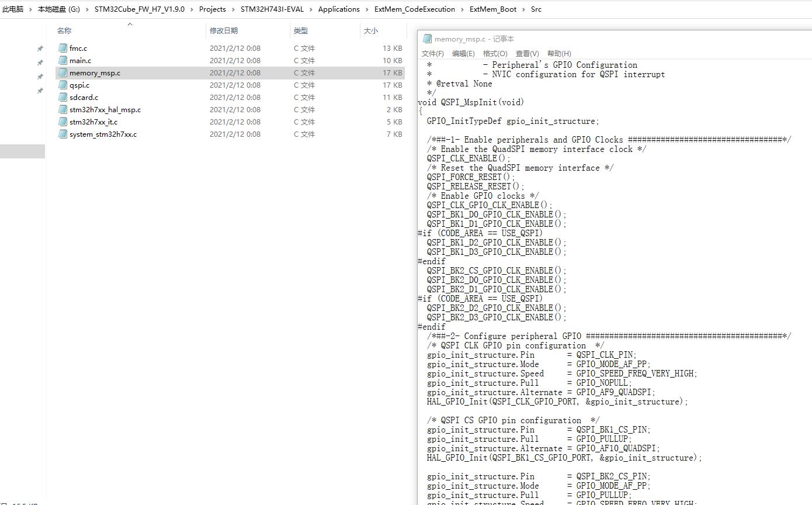Select the fmc.c file icon

click(63, 48)
